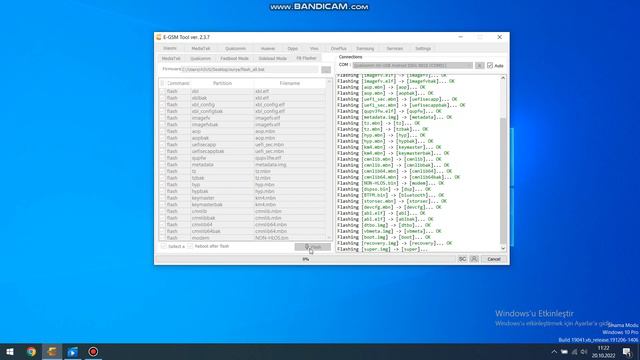Image resolution: width=640 pixels, height=360 pixels.
Task: Show hidden system tray icons
Action: click(x=554, y=352)
